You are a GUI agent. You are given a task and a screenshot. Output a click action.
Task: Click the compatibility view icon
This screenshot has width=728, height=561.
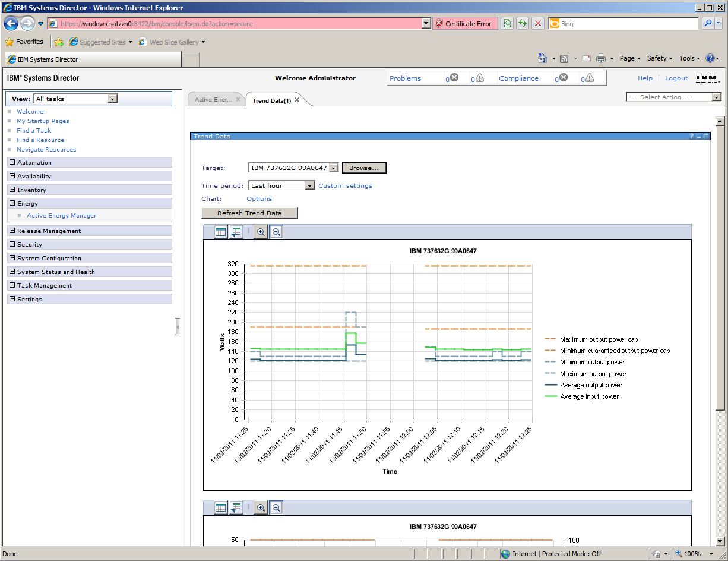click(507, 23)
